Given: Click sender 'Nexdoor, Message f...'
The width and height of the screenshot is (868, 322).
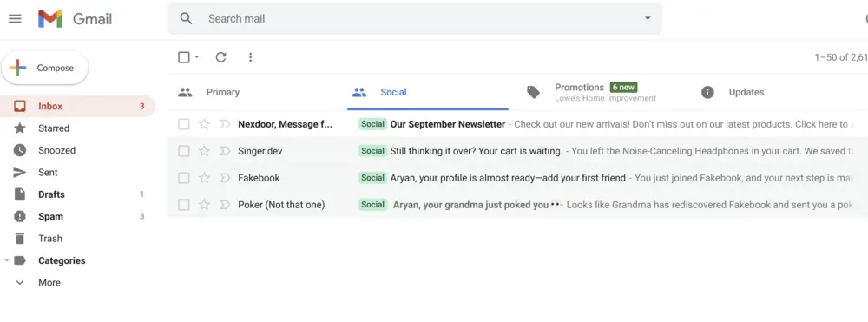Looking at the screenshot, I should pos(285,124).
